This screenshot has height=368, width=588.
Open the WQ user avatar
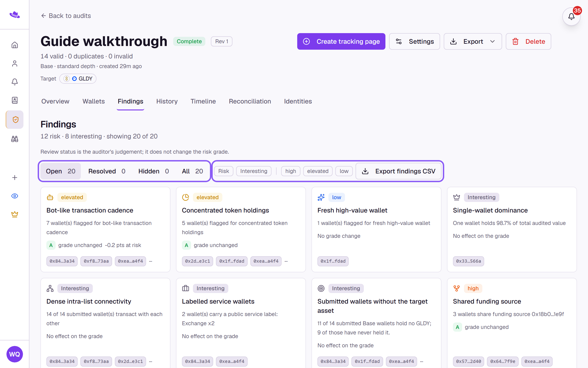pos(14,354)
